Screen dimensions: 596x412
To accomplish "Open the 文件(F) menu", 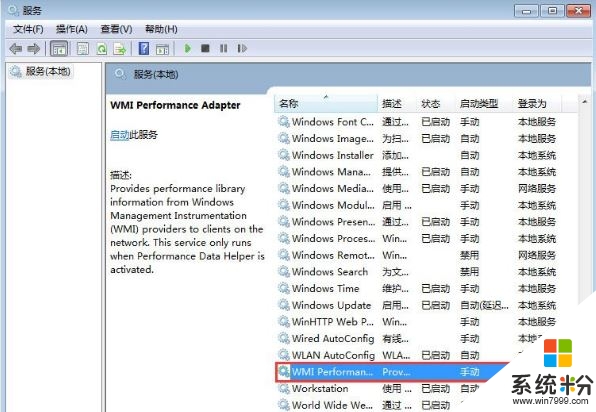I will click(x=28, y=29).
